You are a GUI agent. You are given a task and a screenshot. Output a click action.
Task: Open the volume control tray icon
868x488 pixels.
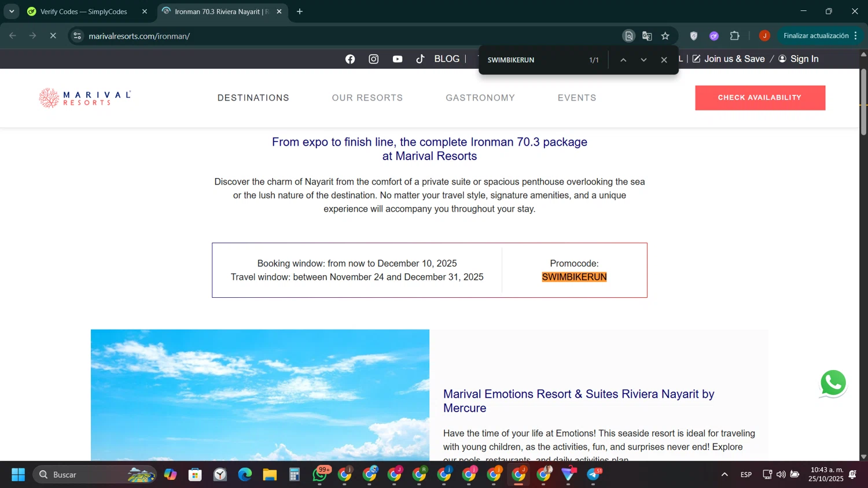[781, 475]
